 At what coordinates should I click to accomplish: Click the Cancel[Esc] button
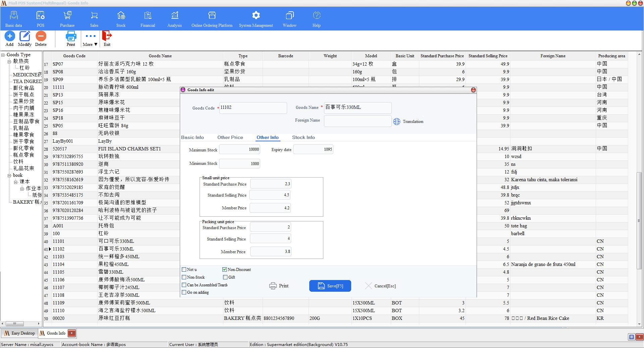[380, 286]
